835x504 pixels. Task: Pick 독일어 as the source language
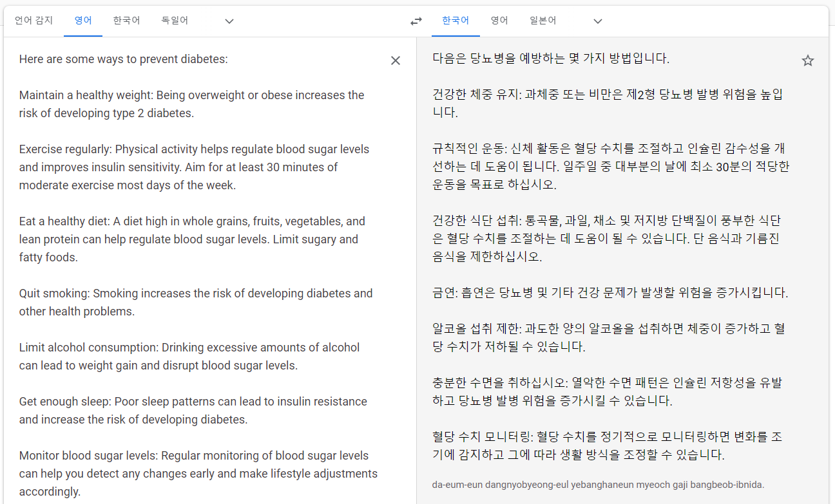pyautogui.click(x=175, y=21)
